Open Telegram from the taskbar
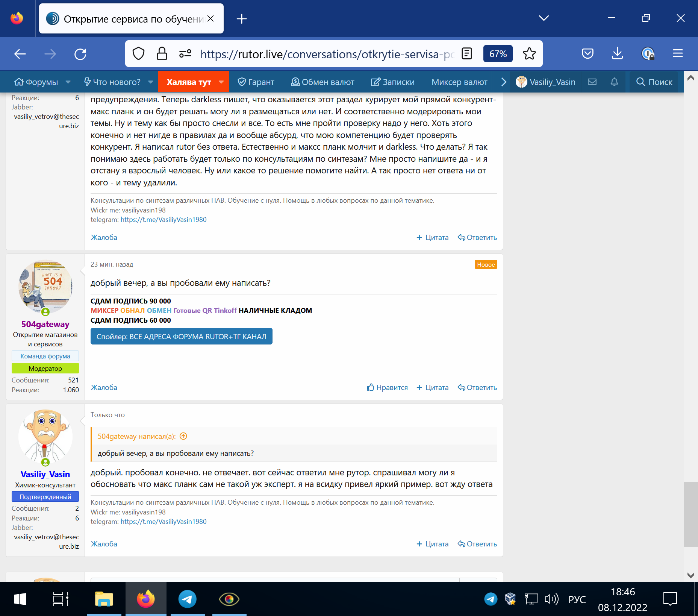The width and height of the screenshot is (698, 616). coord(188,599)
